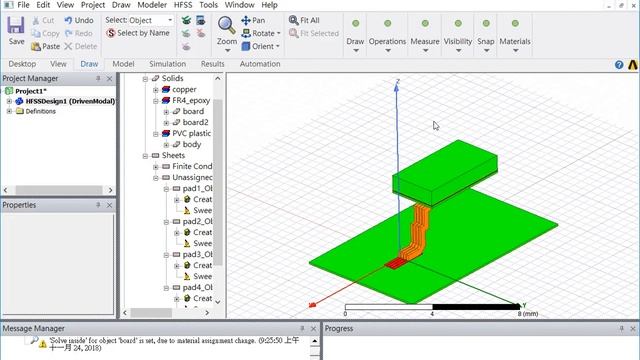Click the Message Manager scrollbar up arrow
Screen dimensions: 640x360
tap(315, 341)
